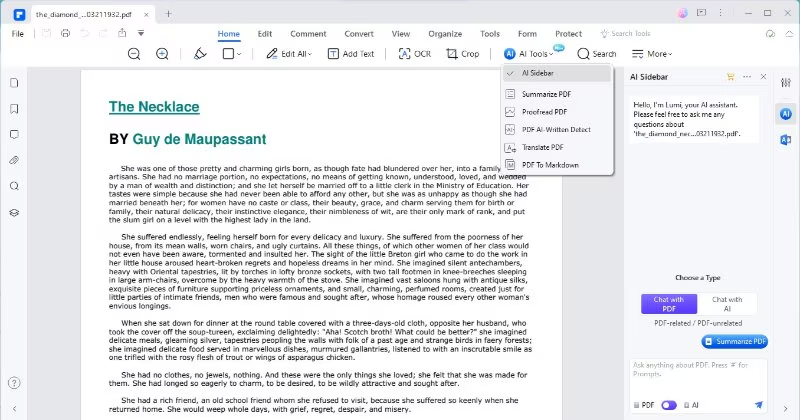Viewport: 800px width, 420px height.
Task: Open the attachments paperclip panel
Action: (x=14, y=160)
